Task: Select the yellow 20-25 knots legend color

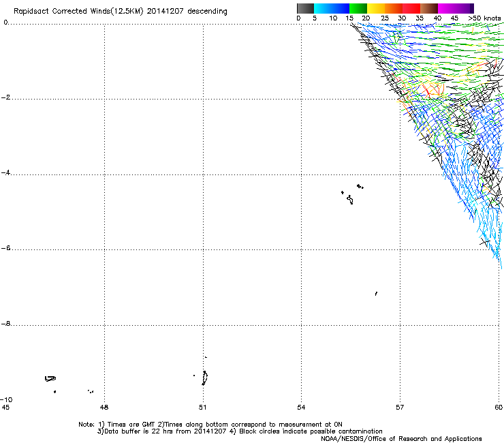Action: pyautogui.click(x=376, y=8)
